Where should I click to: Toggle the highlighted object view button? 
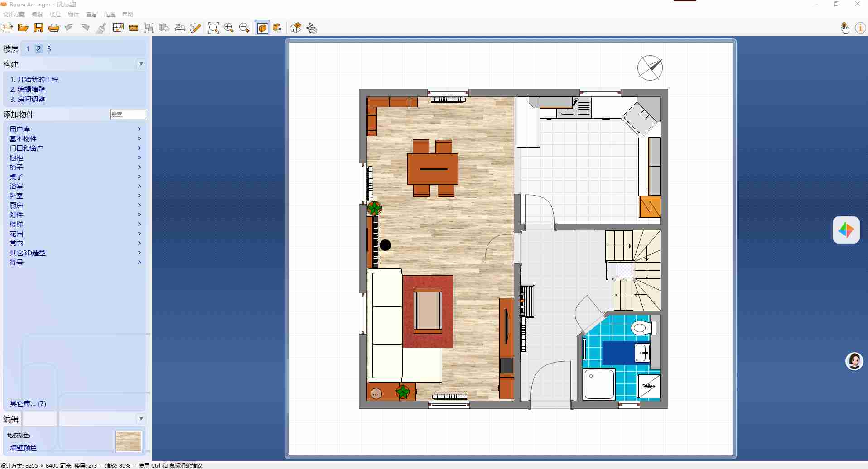click(x=262, y=28)
